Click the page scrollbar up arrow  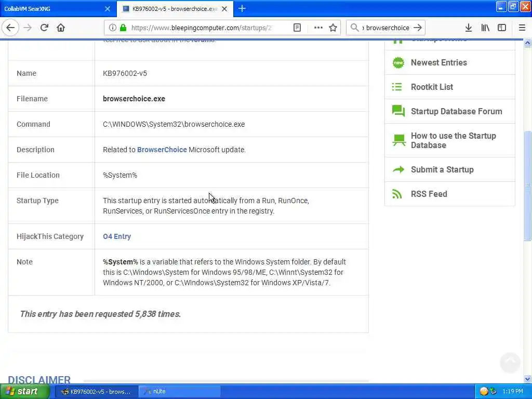pos(528,43)
